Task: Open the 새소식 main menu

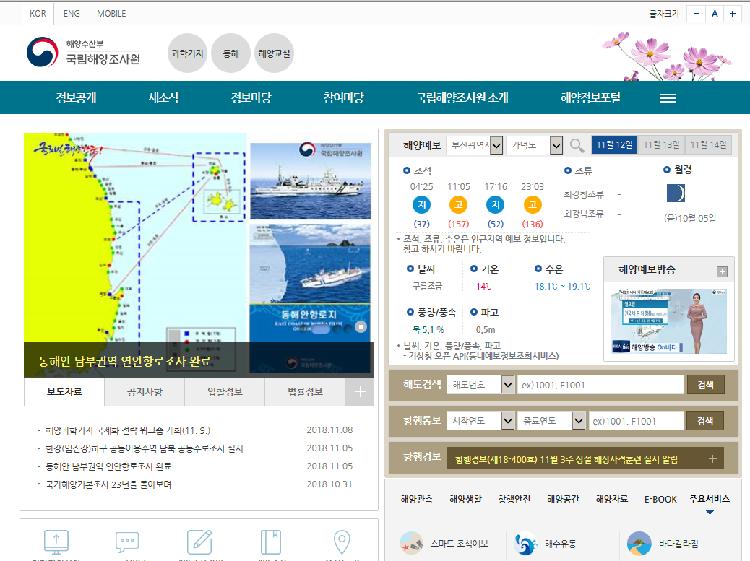Action: point(164,98)
